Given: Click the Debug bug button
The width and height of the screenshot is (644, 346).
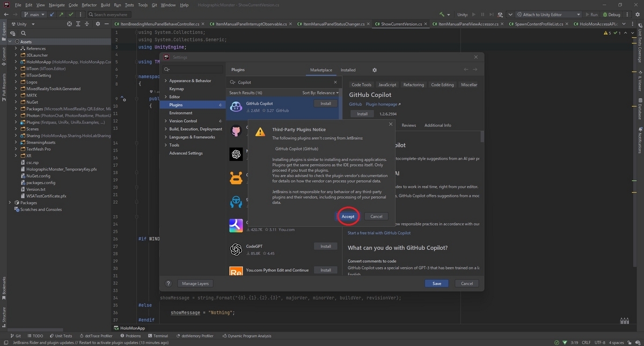Looking at the screenshot, I should click(x=611, y=14).
